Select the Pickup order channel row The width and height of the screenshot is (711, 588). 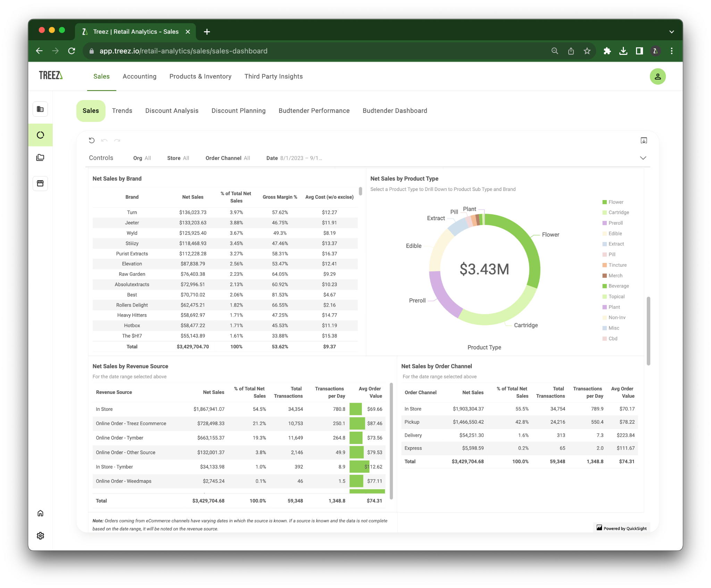pyautogui.click(x=519, y=422)
